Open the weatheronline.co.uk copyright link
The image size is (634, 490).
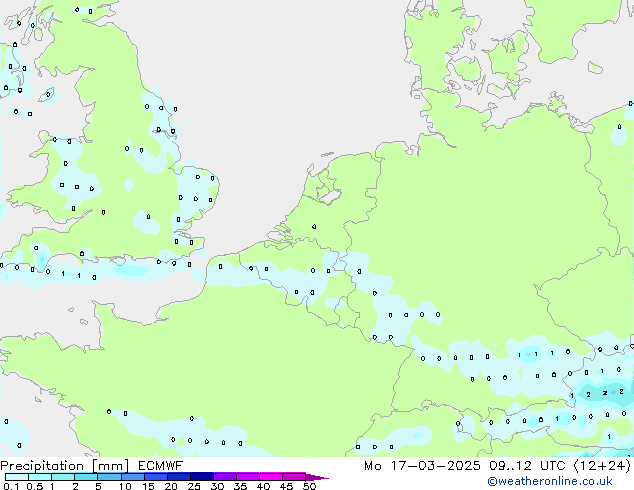pos(550,481)
